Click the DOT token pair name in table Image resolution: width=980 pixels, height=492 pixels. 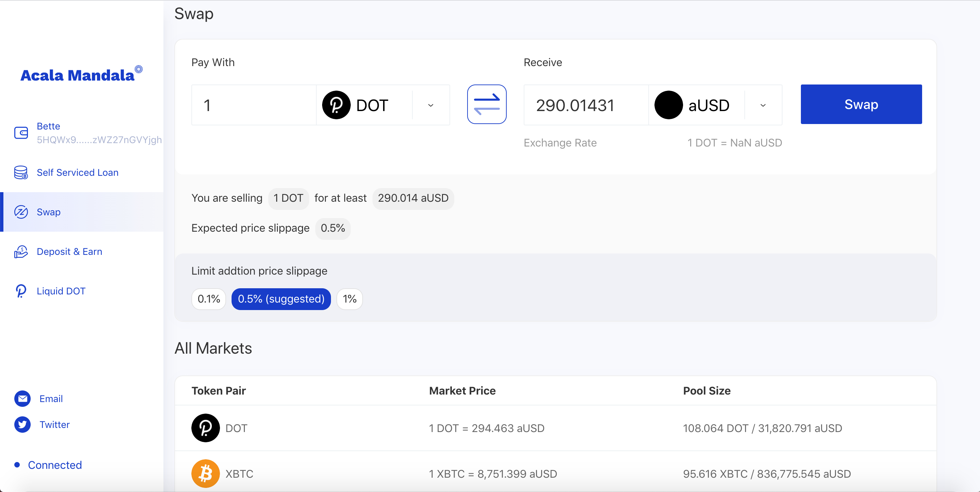[236, 428]
